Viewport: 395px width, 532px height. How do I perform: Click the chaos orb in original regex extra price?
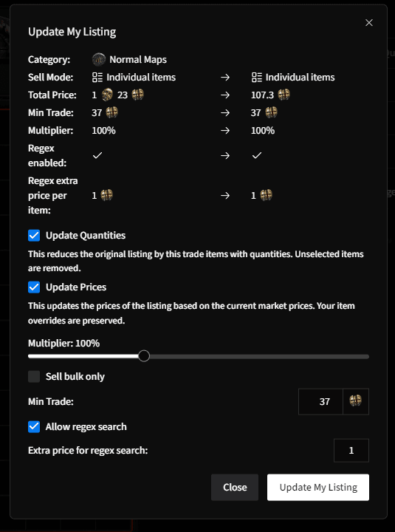pyautogui.click(x=107, y=195)
